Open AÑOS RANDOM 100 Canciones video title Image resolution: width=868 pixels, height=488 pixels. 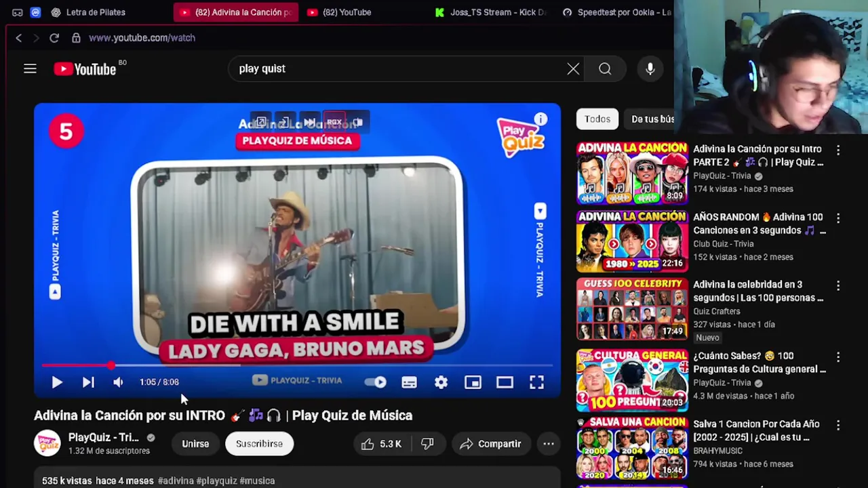[x=758, y=224]
